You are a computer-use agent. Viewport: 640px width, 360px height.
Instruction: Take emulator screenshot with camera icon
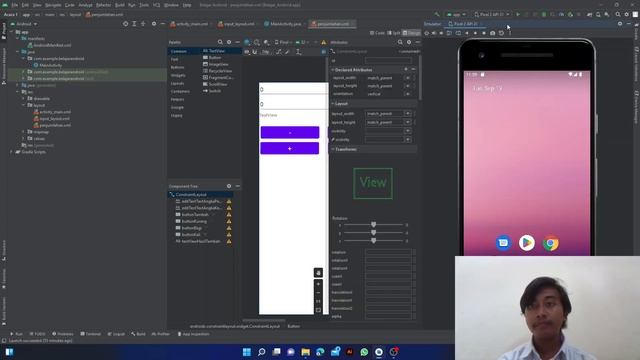493,33
